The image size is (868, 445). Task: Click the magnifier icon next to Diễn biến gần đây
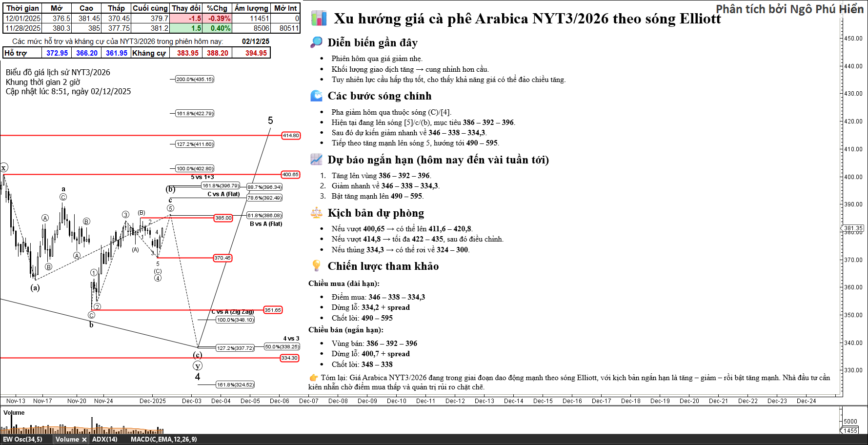pos(316,42)
